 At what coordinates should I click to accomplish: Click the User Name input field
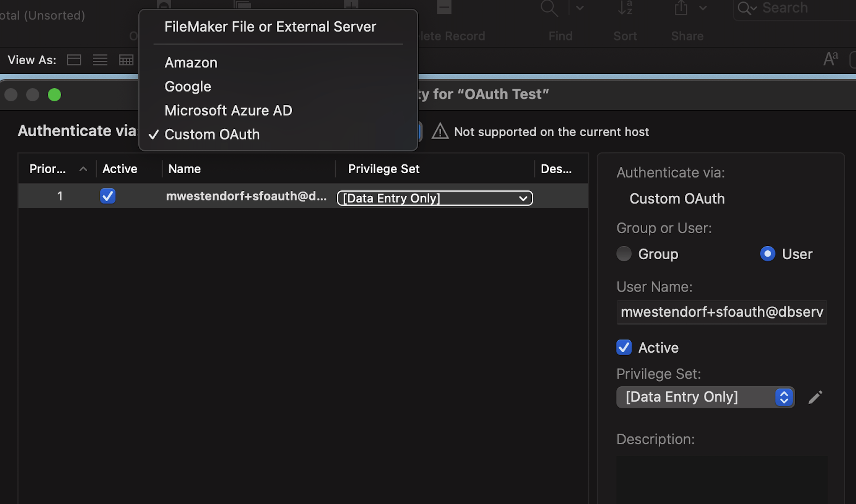click(x=722, y=312)
